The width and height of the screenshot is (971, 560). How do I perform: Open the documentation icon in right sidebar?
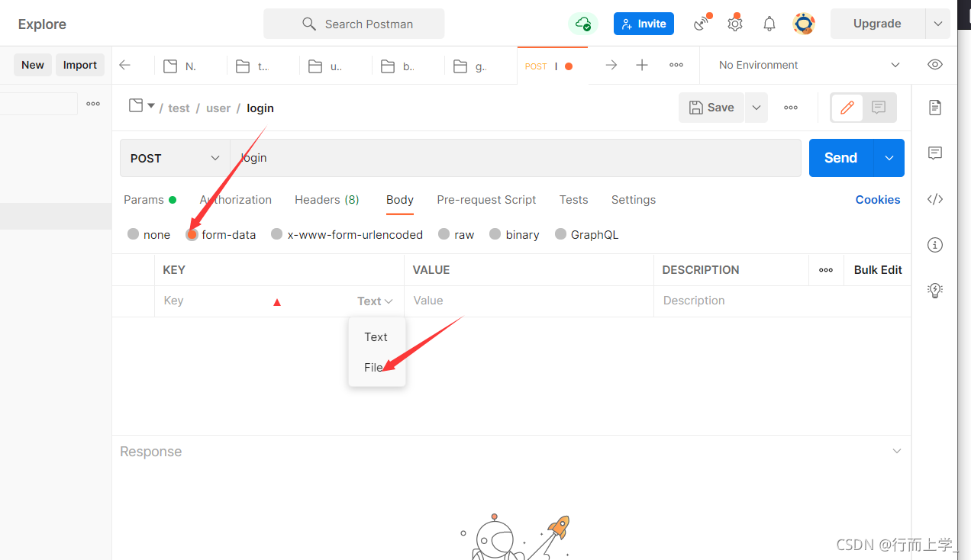[935, 108]
